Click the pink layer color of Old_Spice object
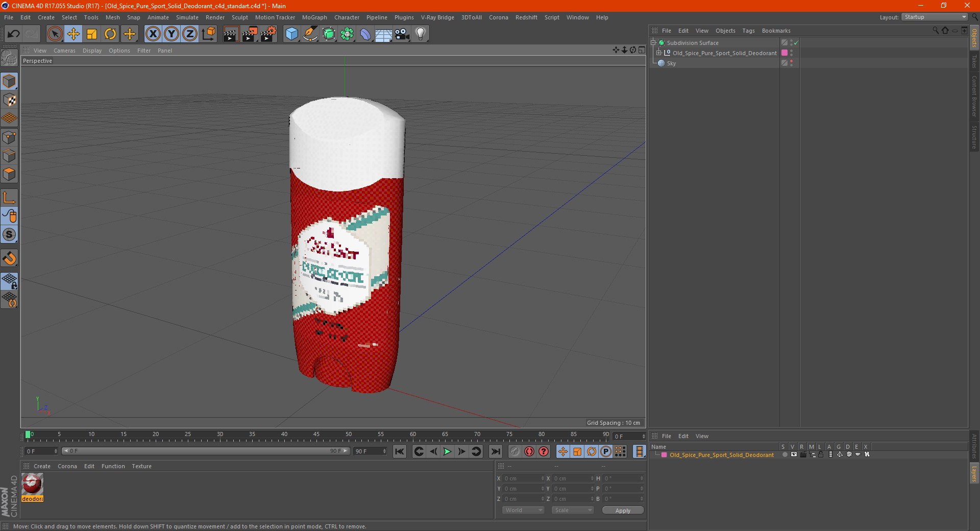The height and width of the screenshot is (531, 980). point(785,53)
